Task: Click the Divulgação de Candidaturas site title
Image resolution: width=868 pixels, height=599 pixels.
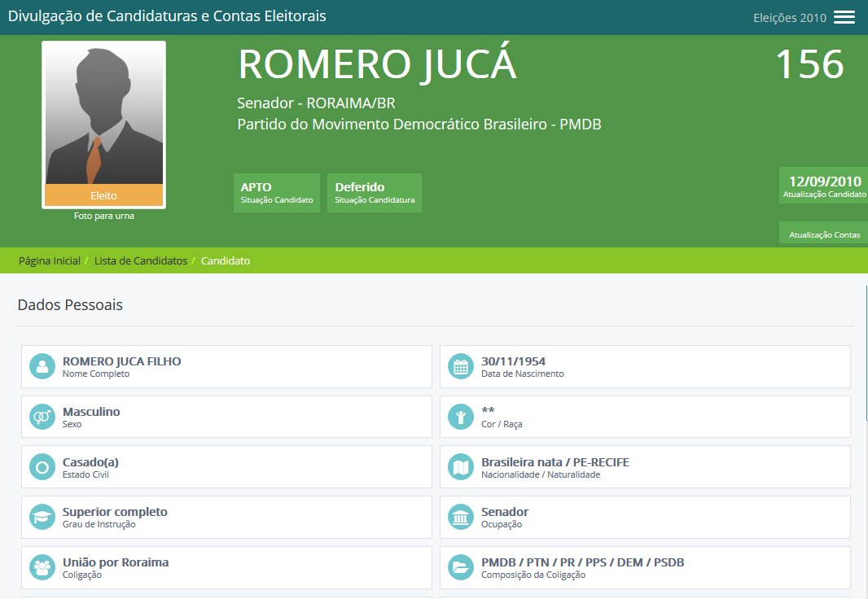Action: click(167, 16)
